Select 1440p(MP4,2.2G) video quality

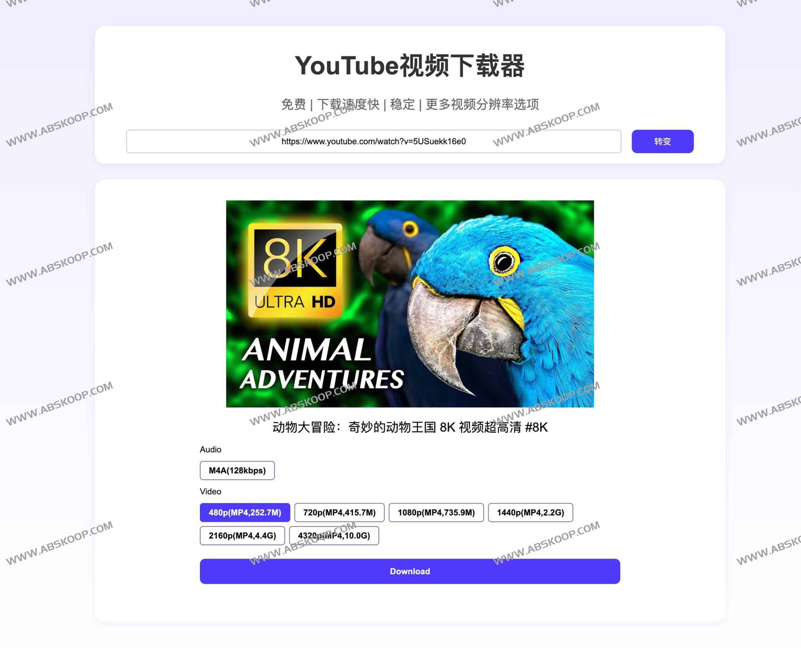pyautogui.click(x=531, y=512)
